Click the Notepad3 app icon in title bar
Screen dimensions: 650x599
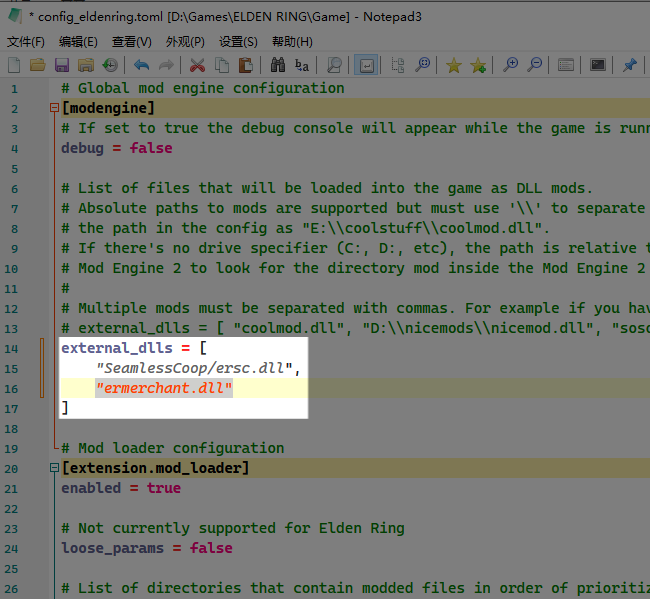15,16
